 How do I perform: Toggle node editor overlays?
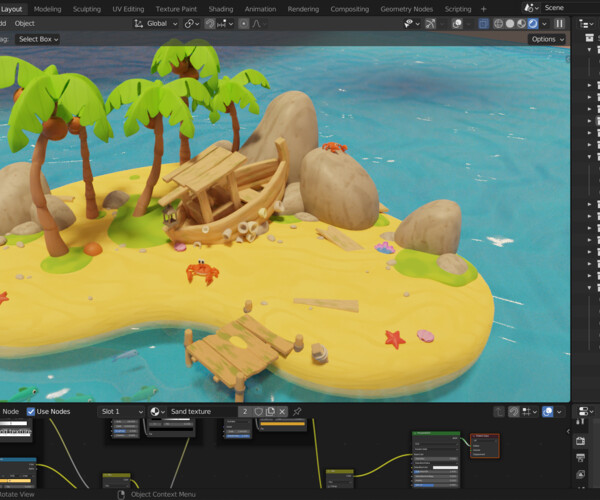click(x=548, y=412)
